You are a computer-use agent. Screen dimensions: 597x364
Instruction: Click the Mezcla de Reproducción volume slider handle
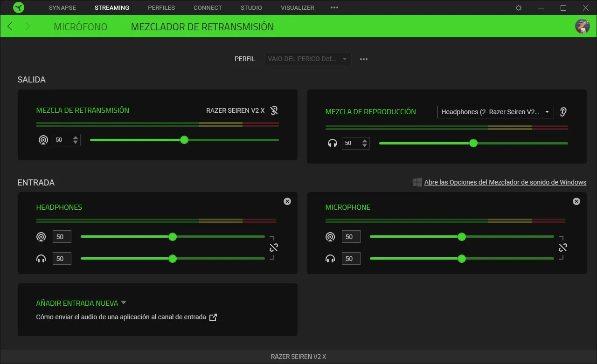pyautogui.click(x=473, y=143)
